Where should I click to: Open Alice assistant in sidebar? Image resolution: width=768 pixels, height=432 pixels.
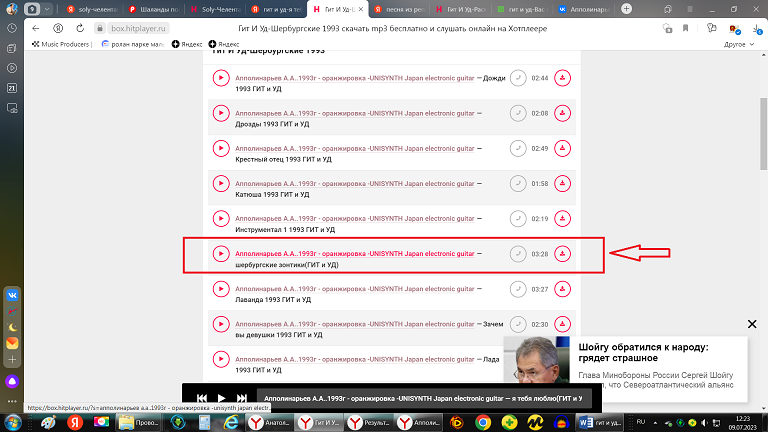pyautogui.click(x=12, y=381)
